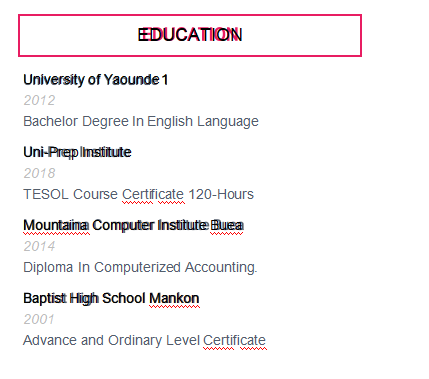Click Baptist High School text
This screenshot has height=379, width=429.
(85, 299)
